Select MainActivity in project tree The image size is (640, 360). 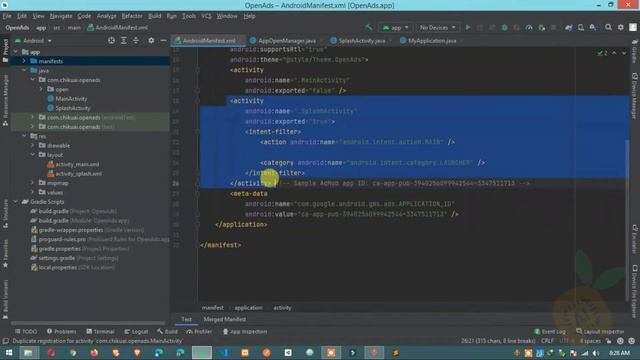(71, 99)
